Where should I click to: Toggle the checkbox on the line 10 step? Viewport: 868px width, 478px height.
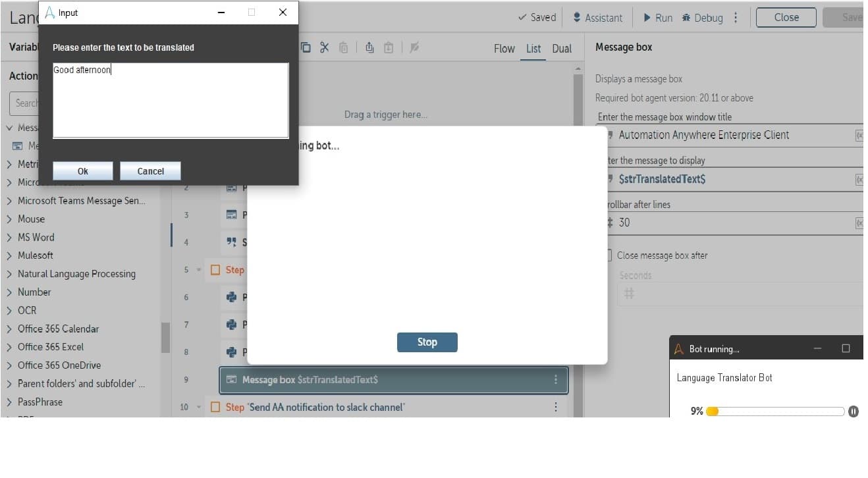coord(215,407)
